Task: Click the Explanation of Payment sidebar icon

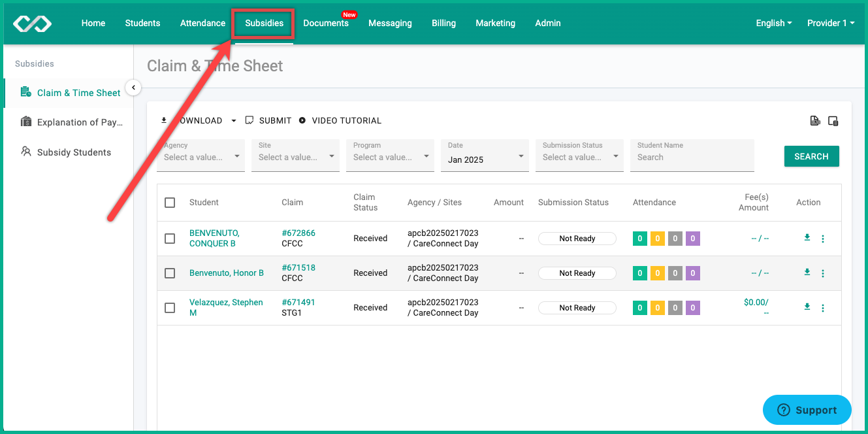Action: [25, 122]
